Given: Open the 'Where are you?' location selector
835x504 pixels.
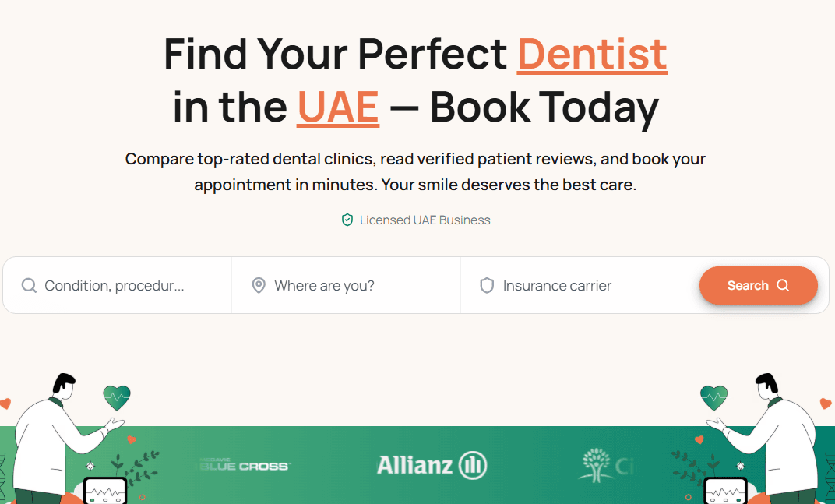Looking at the screenshot, I should coord(345,285).
